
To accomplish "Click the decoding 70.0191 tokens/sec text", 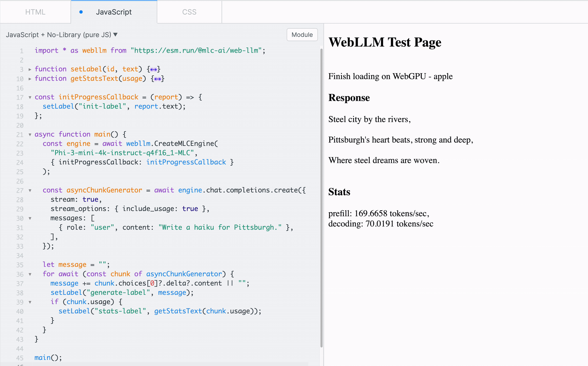I will [381, 224].
